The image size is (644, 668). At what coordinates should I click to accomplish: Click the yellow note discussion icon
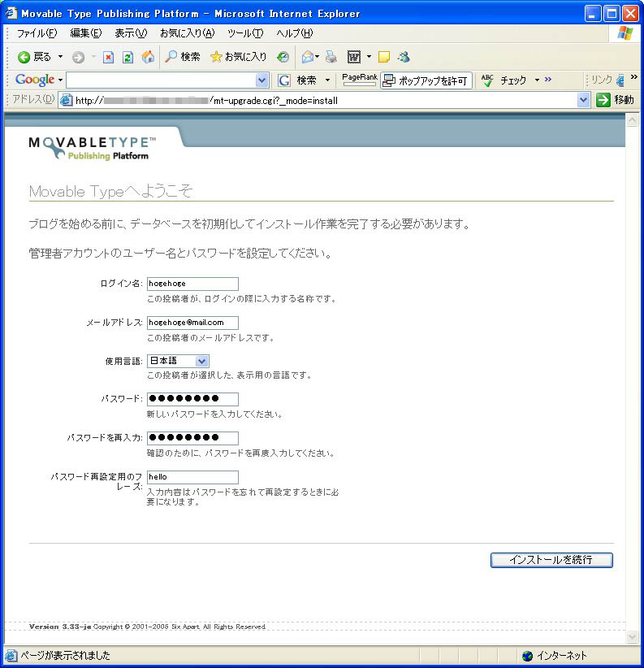click(384, 57)
